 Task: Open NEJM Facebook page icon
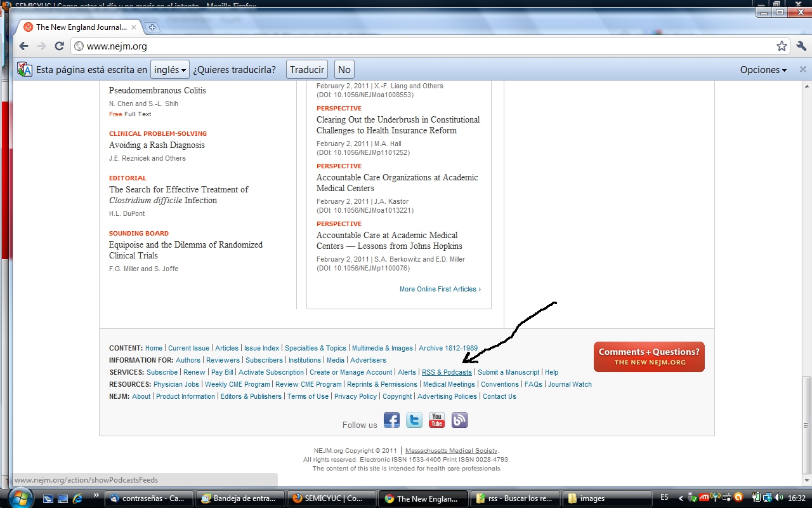[x=391, y=420]
